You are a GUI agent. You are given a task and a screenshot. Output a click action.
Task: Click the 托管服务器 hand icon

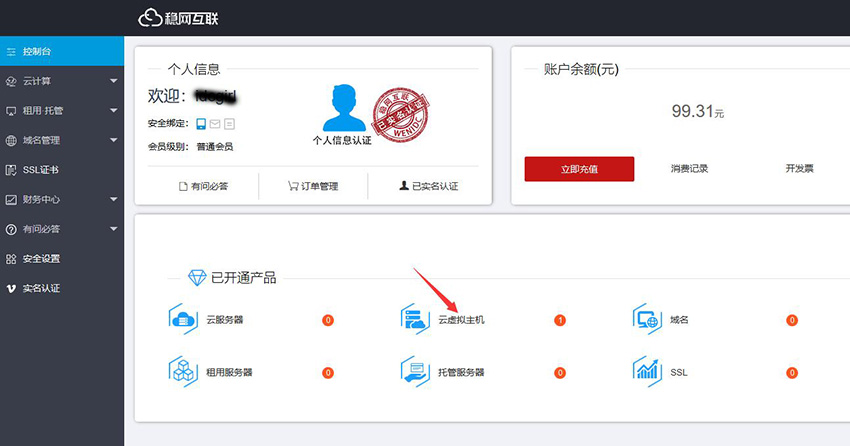pyautogui.click(x=415, y=372)
